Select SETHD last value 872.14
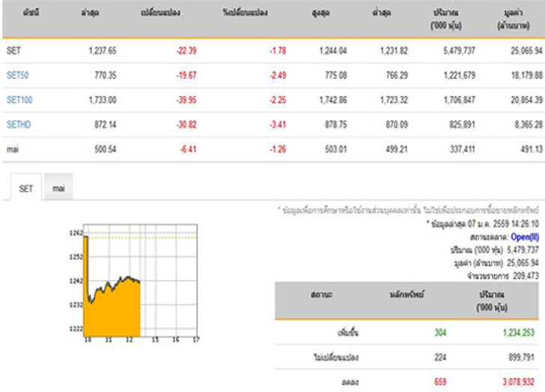This screenshot has height=392, width=545. [x=106, y=124]
